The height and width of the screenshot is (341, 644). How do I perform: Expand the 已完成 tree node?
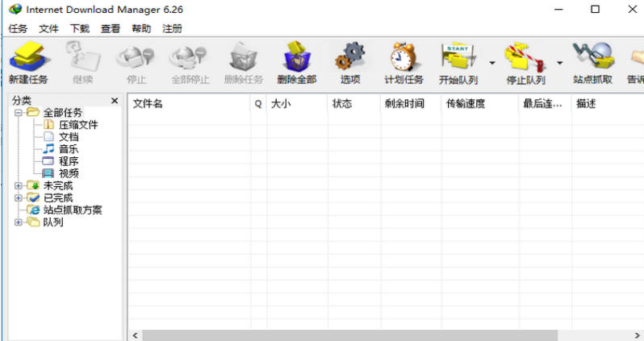pyautogui.click(x=18, y=198)
